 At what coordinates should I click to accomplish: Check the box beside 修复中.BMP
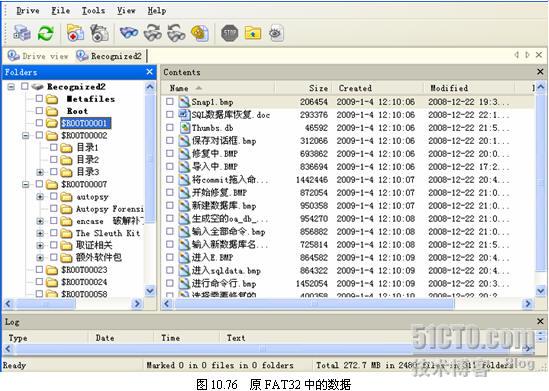(170, 153)
